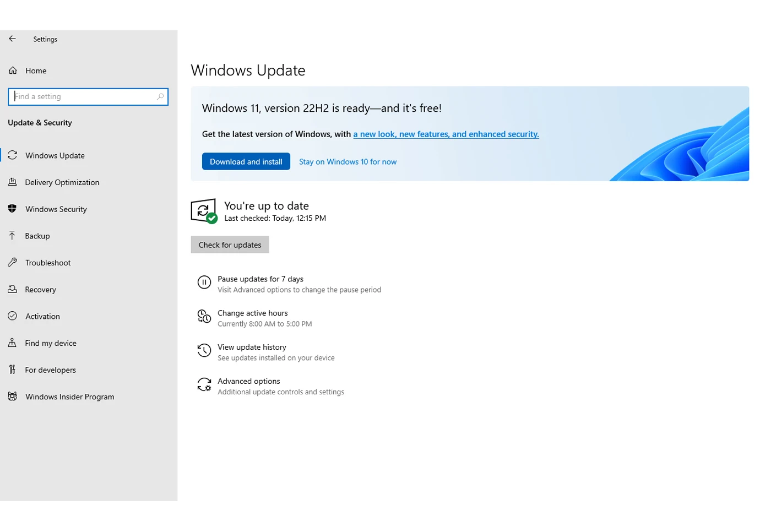The width and height of the screenshot is (760, 532).
Task: Go to the Activation page
Action: (42, 316)
